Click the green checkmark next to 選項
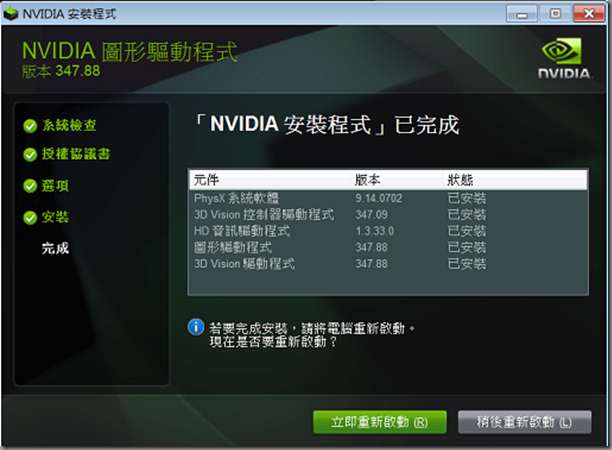This screenshot has height=450, width=612. pos(30,186)
